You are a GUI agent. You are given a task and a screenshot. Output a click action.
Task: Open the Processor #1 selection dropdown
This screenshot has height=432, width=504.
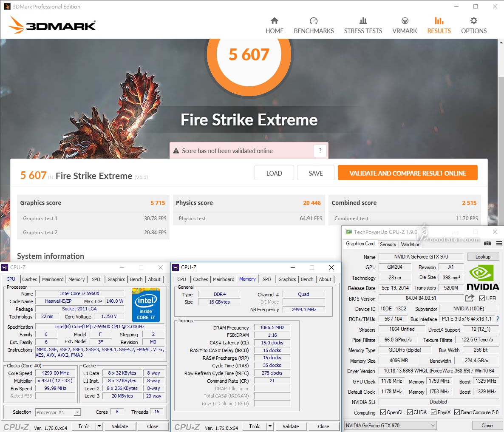coord(58,412)
